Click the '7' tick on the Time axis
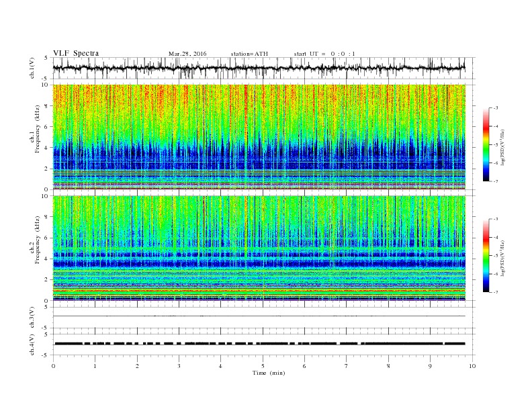This screenshot has width=532, height=411. [x=347, y=366]
